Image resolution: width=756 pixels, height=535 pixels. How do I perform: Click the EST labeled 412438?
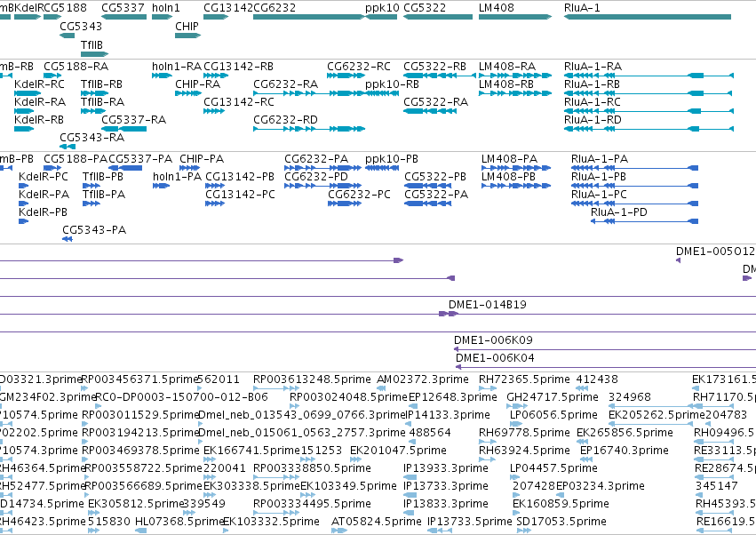pos(597,379)
